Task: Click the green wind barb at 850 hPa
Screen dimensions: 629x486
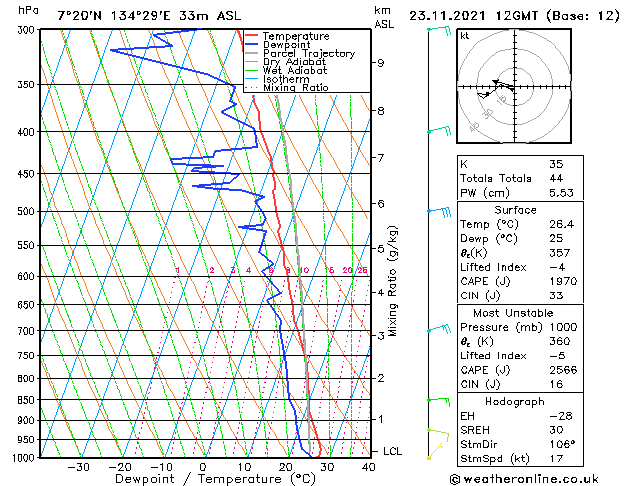Action: point(439,401)
